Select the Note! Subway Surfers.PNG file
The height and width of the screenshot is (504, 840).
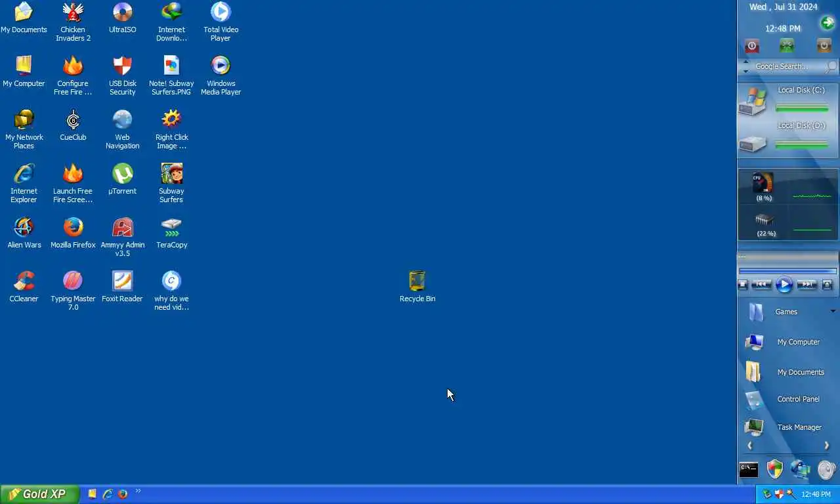pos(171,76)
